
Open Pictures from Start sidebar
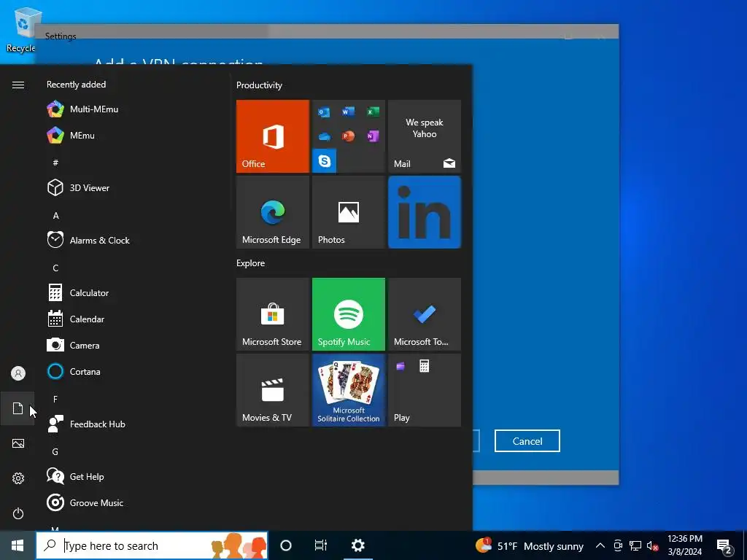(x=18, y=443)
